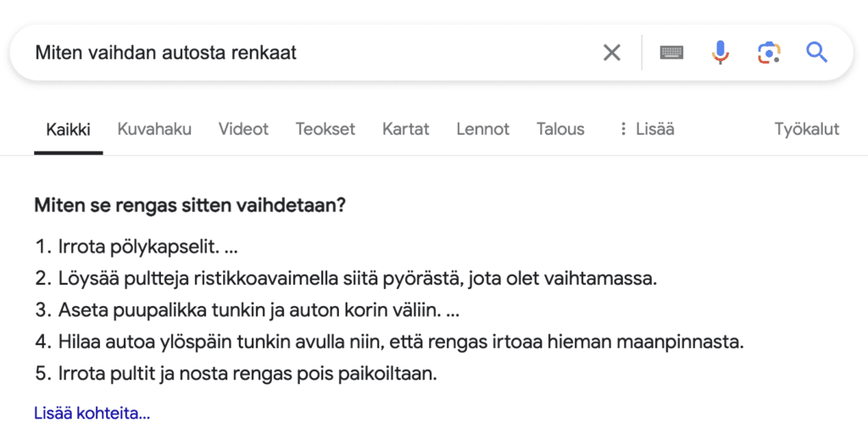Viewport: 868px width, 439px height.
Task: Switch to the Videot tab
Action: [243, 129]
